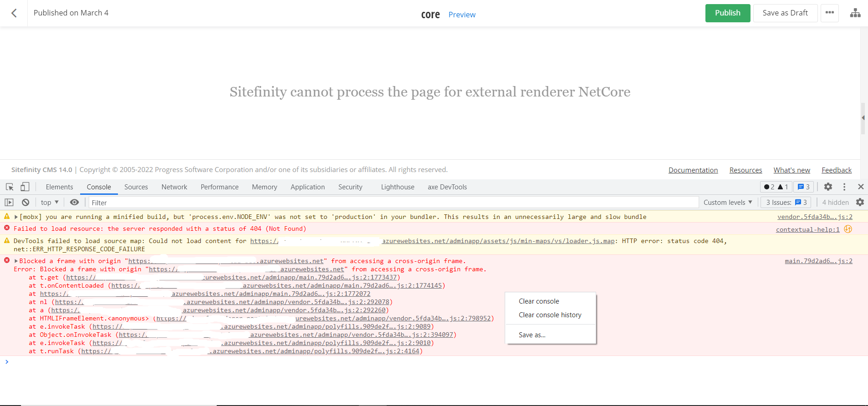Open DevTools customize kebab menu
Screen dimensions: 868x406
click(x=844, y=187)
